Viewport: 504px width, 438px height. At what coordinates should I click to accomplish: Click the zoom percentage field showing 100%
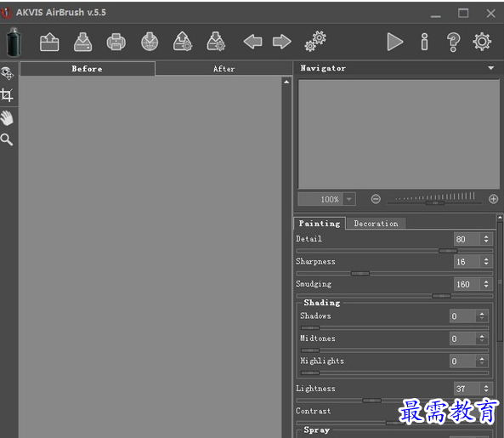click(320, 199)
